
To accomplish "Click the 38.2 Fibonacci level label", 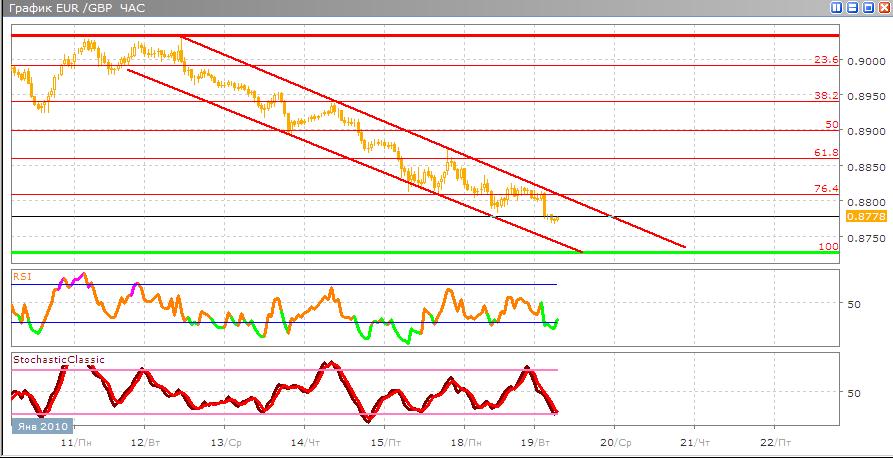I will point(825,96).
